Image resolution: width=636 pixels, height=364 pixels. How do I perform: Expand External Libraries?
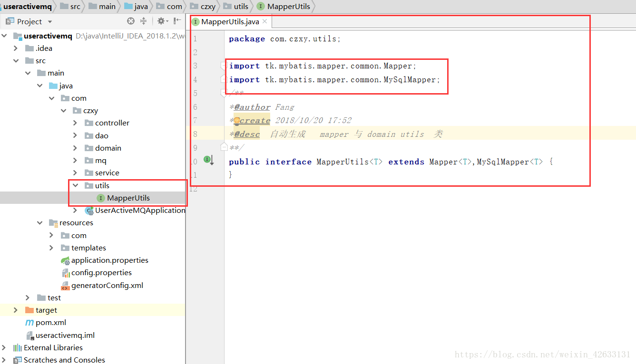coord(4,347)
